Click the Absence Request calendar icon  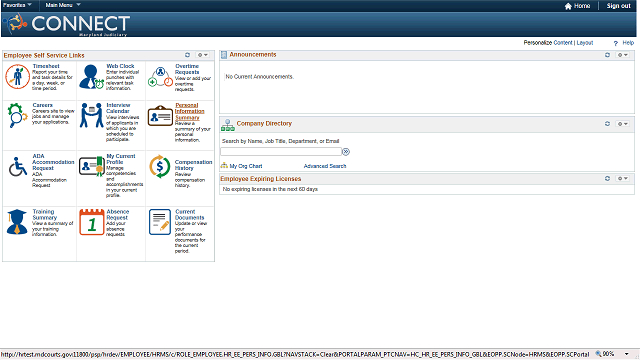pyautogui.click(x=92, y=222)
